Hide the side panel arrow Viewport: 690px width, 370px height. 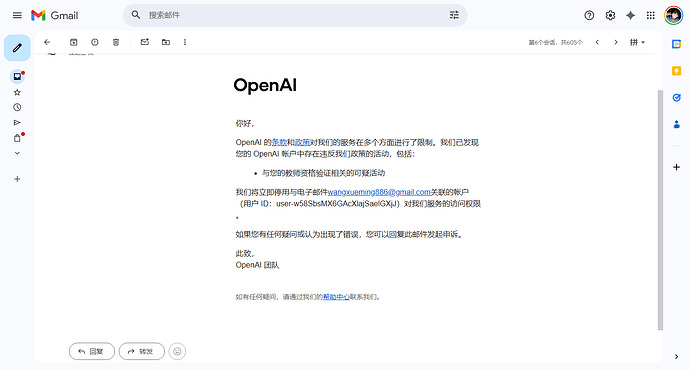(677, 356)
